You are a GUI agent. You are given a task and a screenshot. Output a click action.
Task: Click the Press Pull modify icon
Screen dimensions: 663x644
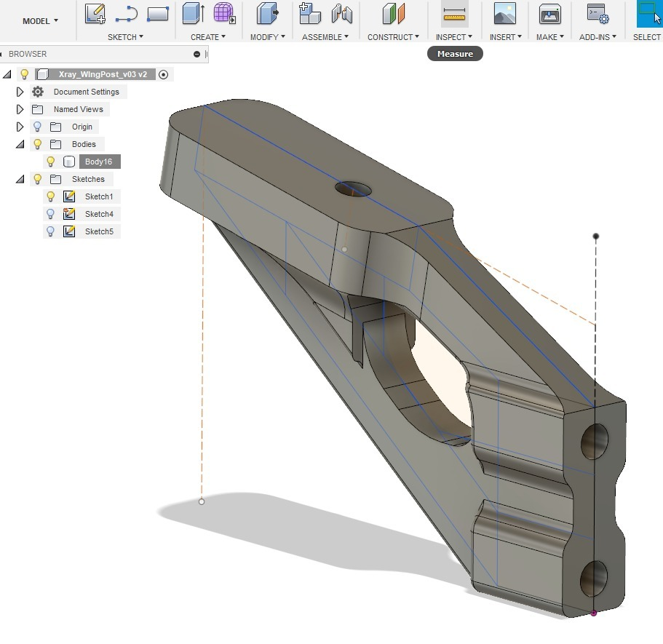[x=269, y=12]
